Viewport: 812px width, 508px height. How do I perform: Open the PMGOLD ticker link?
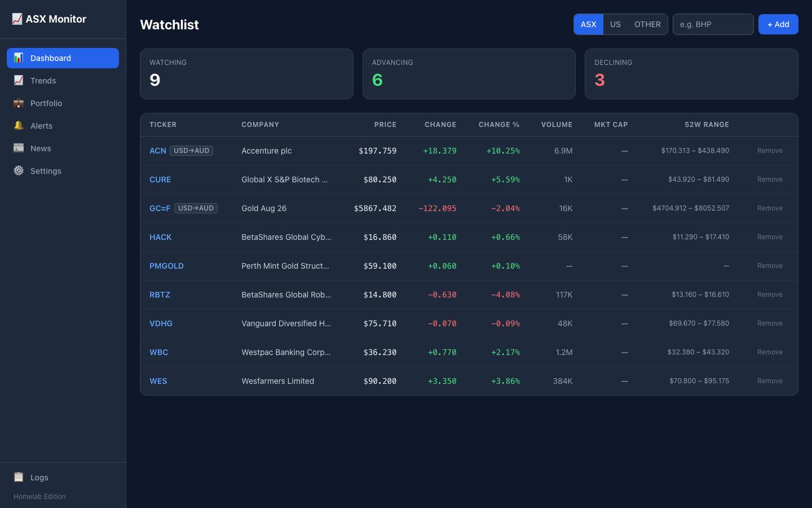point(166,266)
